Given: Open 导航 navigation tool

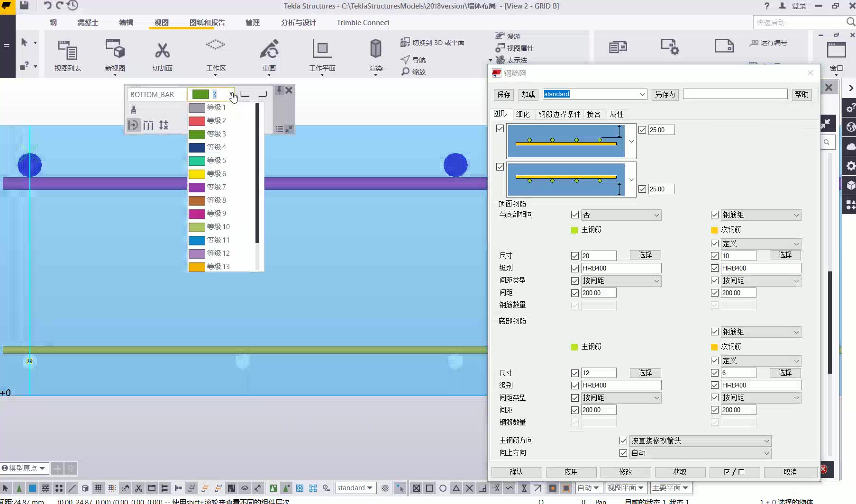Looking at the screenshot, I should click(413, 60).
